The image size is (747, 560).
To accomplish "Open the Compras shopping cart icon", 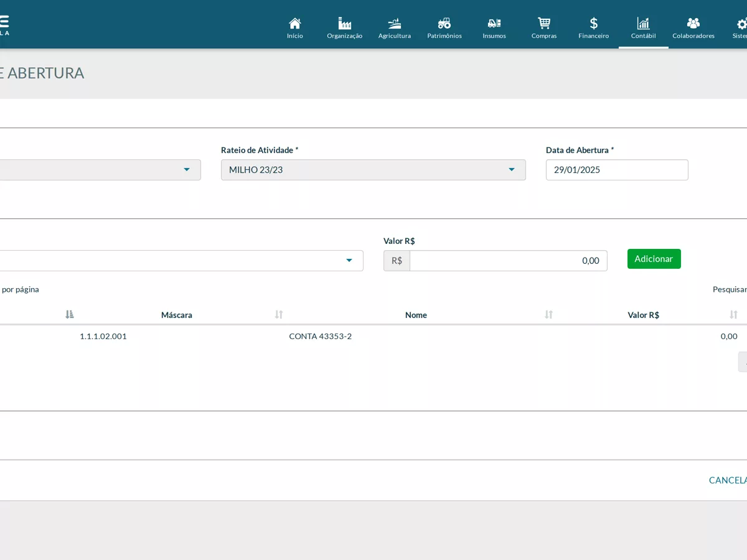I will click(544, 24).
